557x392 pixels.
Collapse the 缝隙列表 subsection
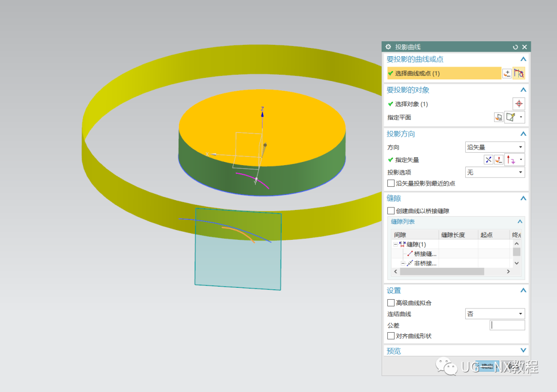[520, 222]
